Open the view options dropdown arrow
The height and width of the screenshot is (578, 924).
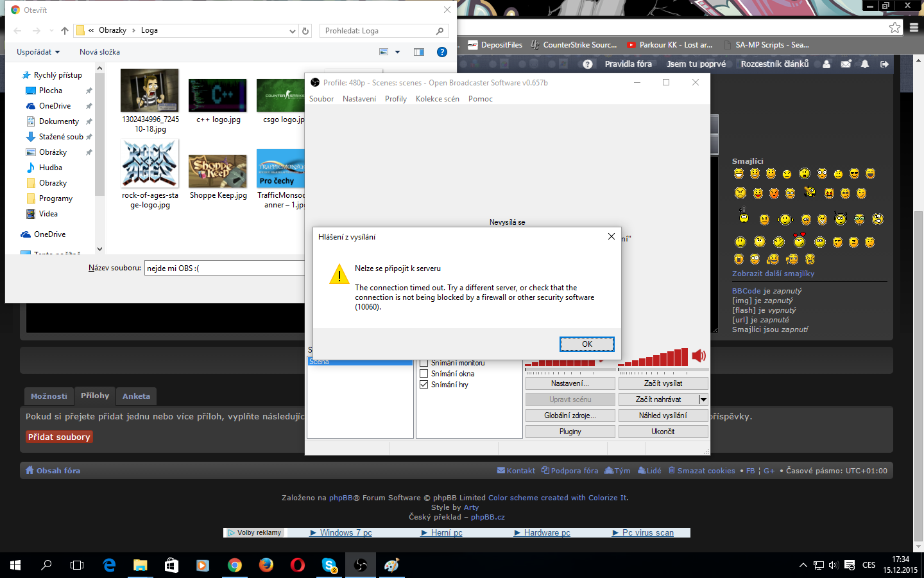(x=397, y=52)
